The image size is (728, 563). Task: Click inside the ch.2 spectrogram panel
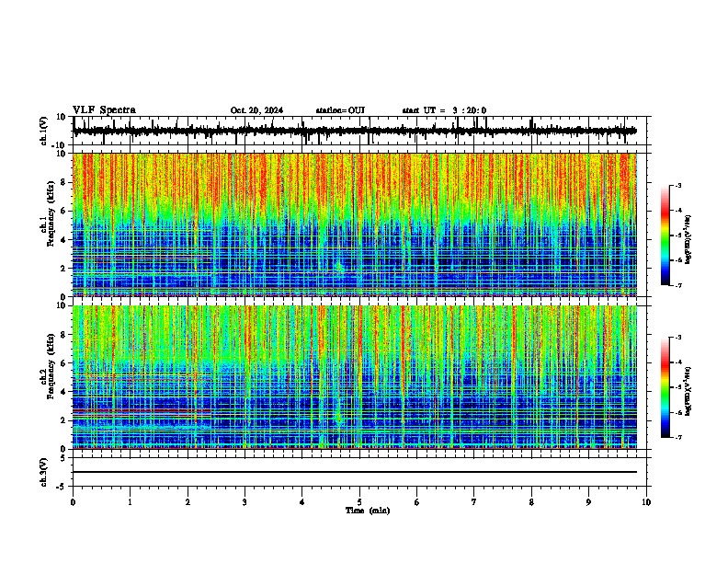(355, 377)
